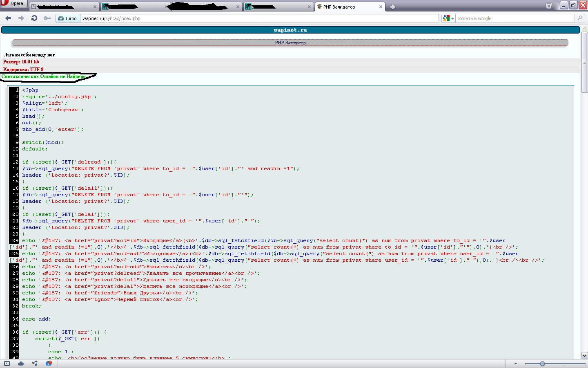
Task: Open the Opera Turbo status icon
Action: (x=49, y=363)
